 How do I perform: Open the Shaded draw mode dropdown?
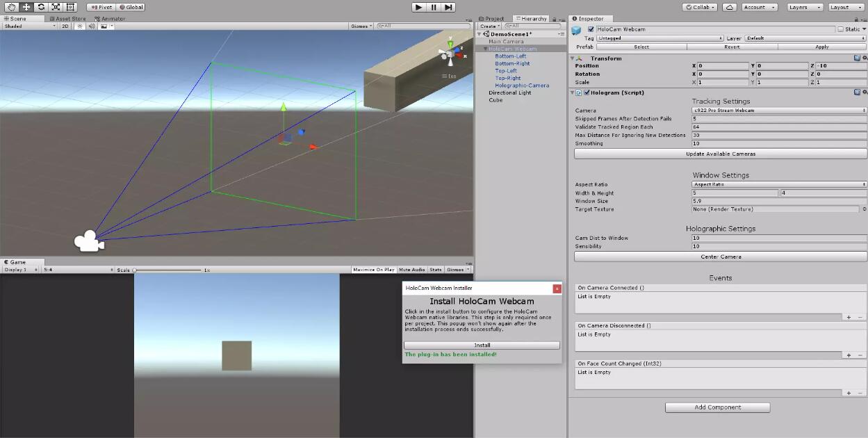point(30,26)
